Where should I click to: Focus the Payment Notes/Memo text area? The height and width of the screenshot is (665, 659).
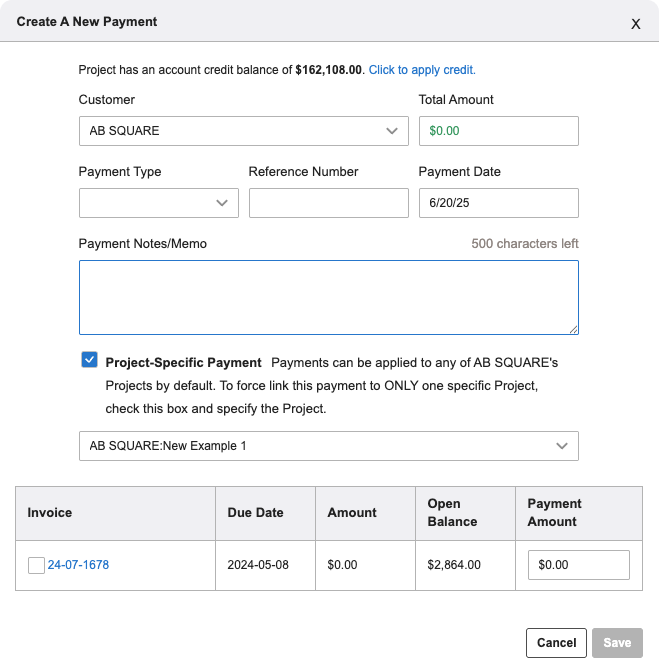click(329, 297)
